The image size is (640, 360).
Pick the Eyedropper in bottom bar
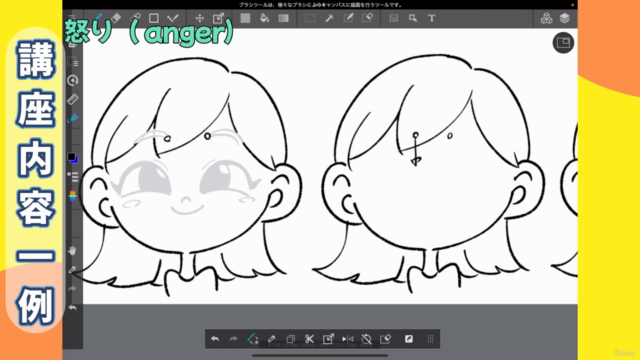pyautogui.click(x=271, y=339)
